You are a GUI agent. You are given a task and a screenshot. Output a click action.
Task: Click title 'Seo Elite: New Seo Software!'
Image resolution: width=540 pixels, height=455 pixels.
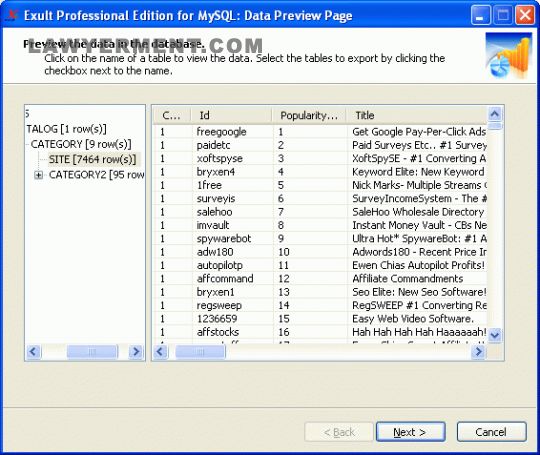[419, 292]
